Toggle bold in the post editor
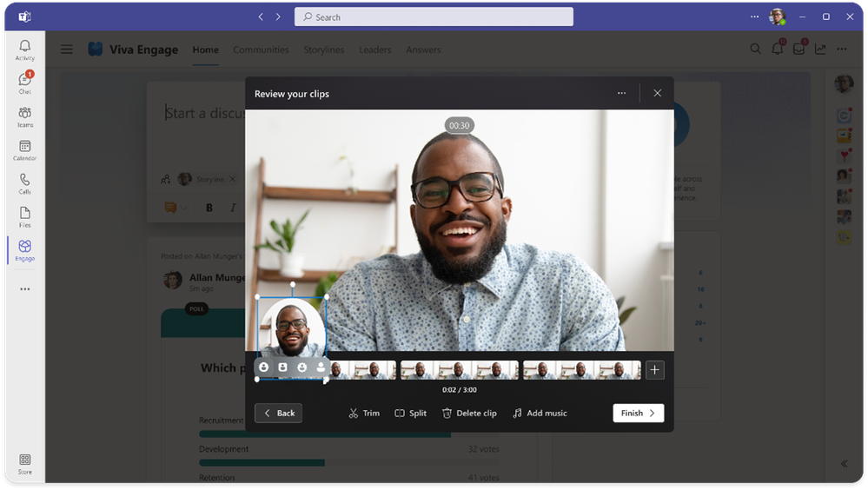This screenshot has height=490, width=868. point(209,208)
